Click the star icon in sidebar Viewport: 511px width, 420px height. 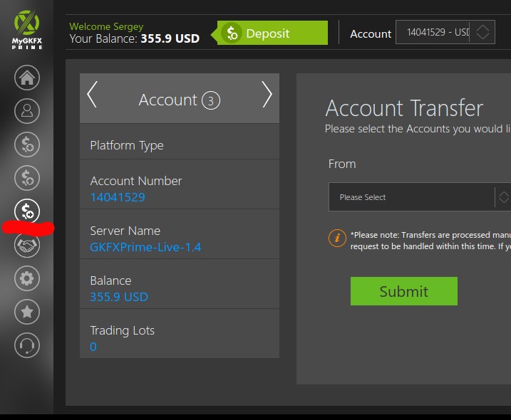(x=27, y=312)
